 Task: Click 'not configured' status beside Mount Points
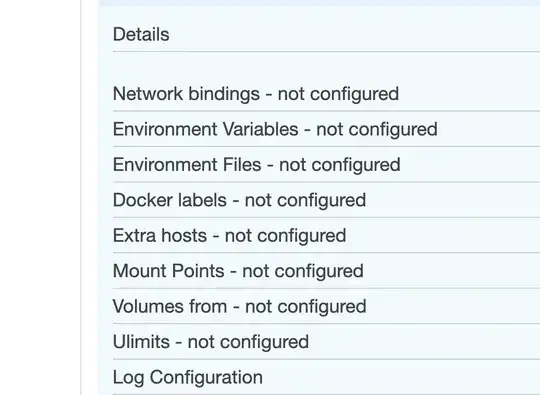point(303,271)
